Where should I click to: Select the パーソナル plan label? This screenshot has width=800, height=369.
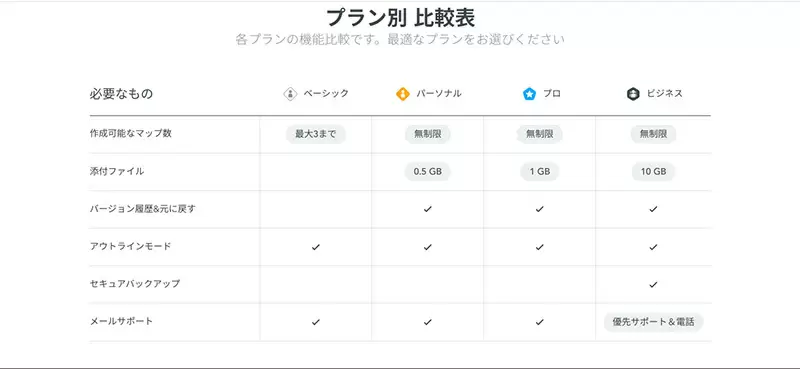point(439,93)
